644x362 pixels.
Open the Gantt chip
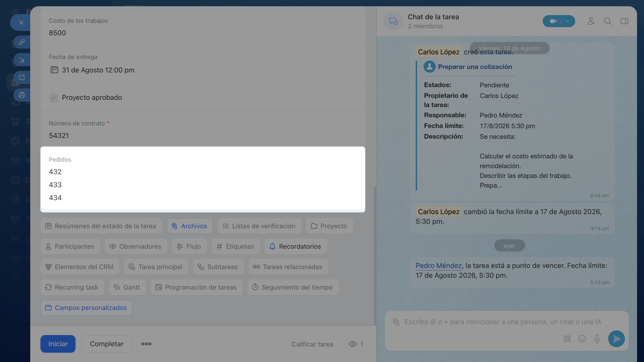point(127,287)
